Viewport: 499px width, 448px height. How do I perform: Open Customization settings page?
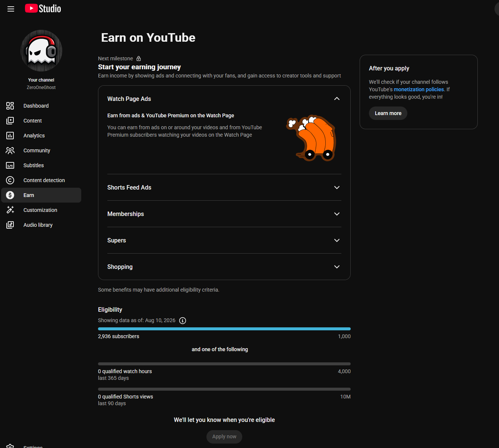[x=41, y=210]
